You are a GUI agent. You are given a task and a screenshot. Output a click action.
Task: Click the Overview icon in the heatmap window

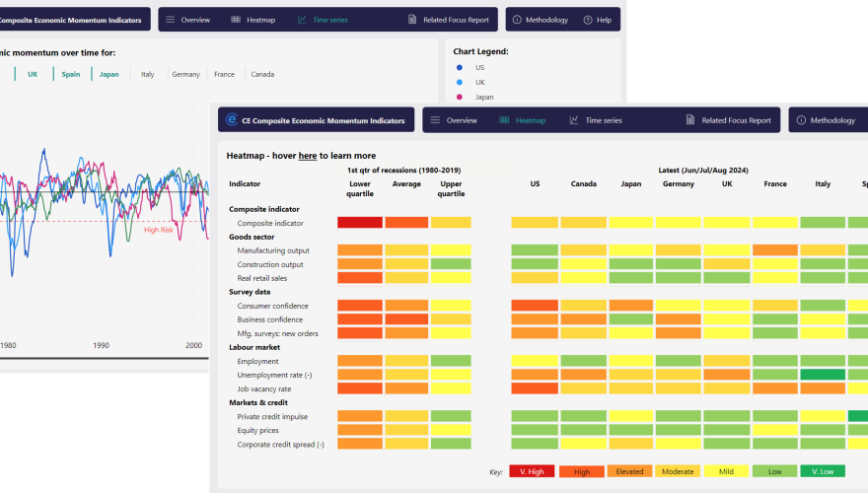(436, 120)
